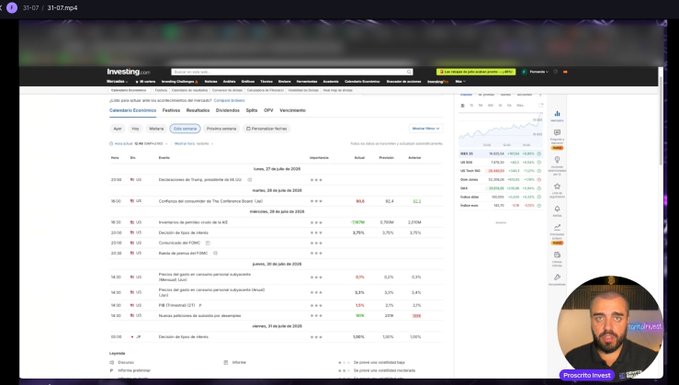Open Nuevas peticiones de subsidio por desempleo event
679x385 pixels.
(200, 316)
